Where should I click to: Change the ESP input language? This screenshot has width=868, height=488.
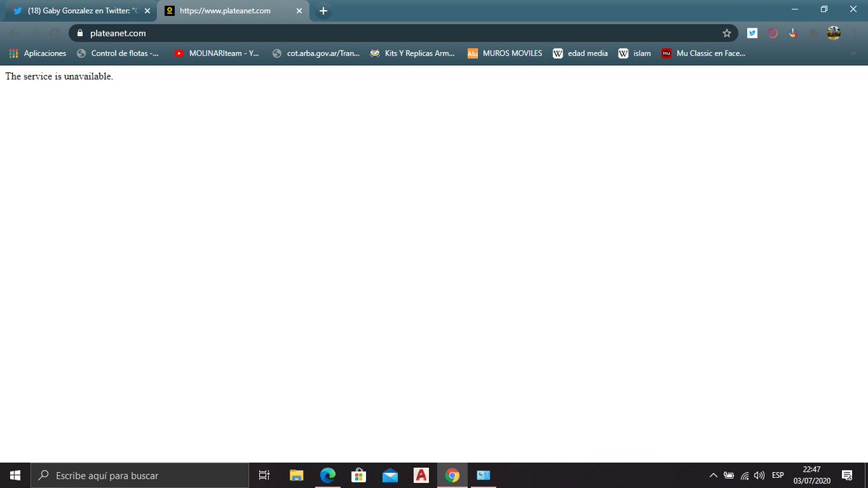[778, 475]
